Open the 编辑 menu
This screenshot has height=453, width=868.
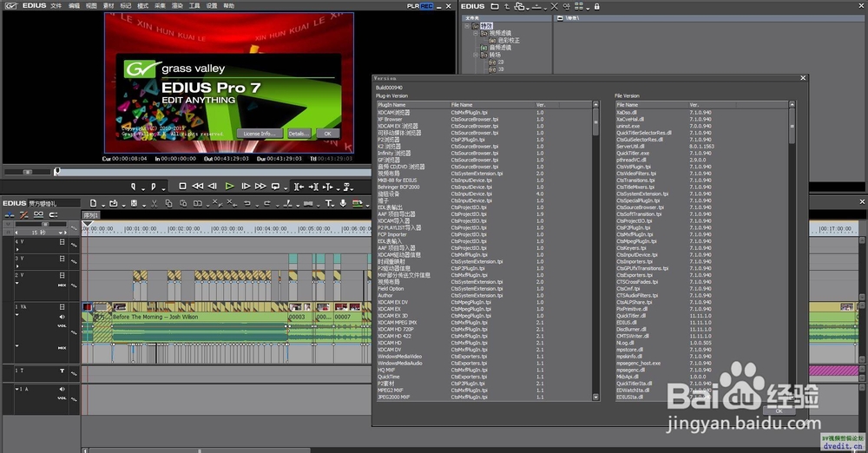(74, 5)
